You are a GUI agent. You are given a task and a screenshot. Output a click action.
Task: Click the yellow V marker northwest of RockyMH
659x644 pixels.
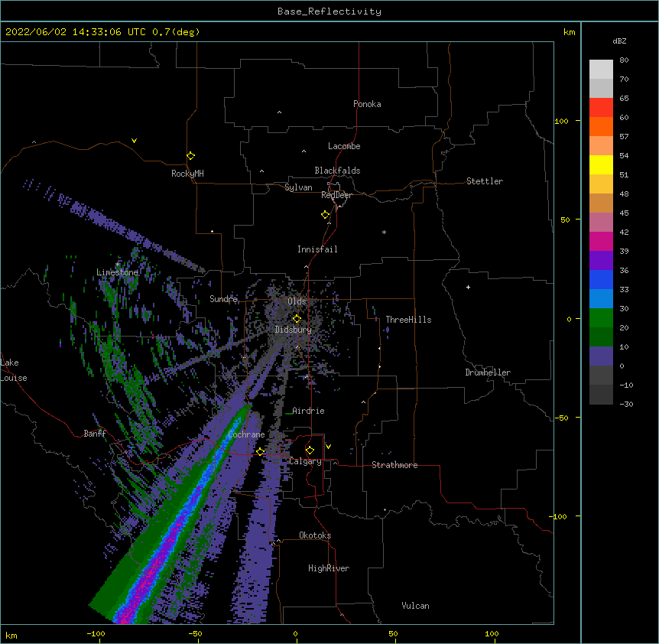[x=134, y=141]
